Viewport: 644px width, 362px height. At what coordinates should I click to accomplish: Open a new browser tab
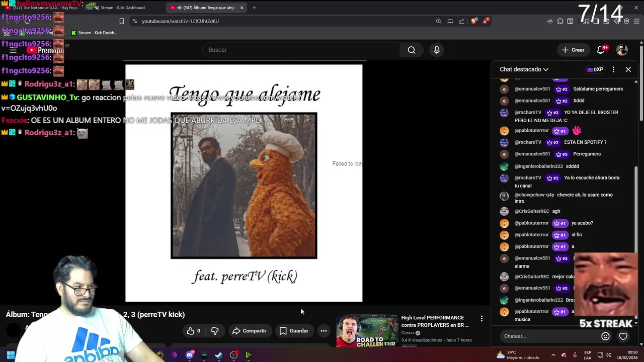254,8
